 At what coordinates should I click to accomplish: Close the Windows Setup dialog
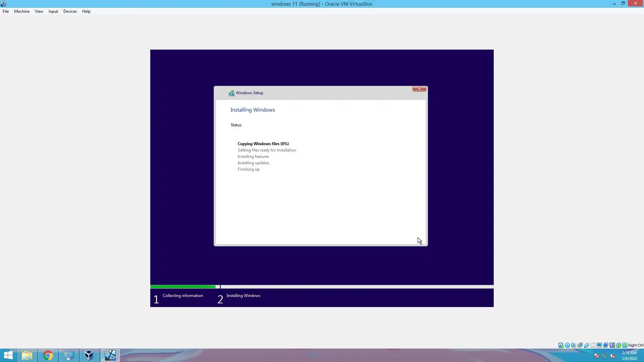point(419,88)
